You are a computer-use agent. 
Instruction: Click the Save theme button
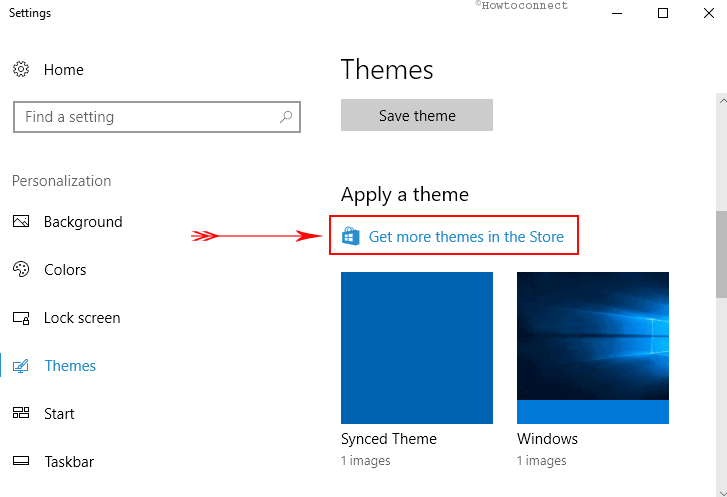[x=417, y=115]
